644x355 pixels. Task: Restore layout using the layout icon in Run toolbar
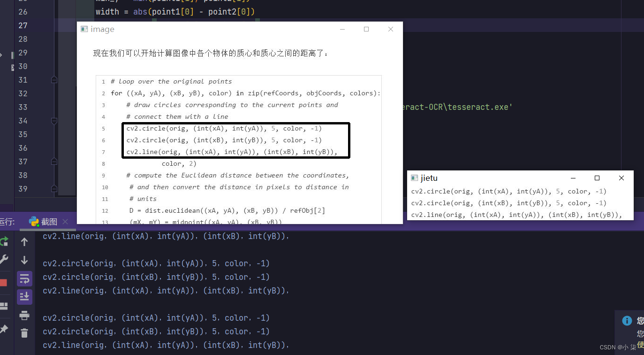3,307
